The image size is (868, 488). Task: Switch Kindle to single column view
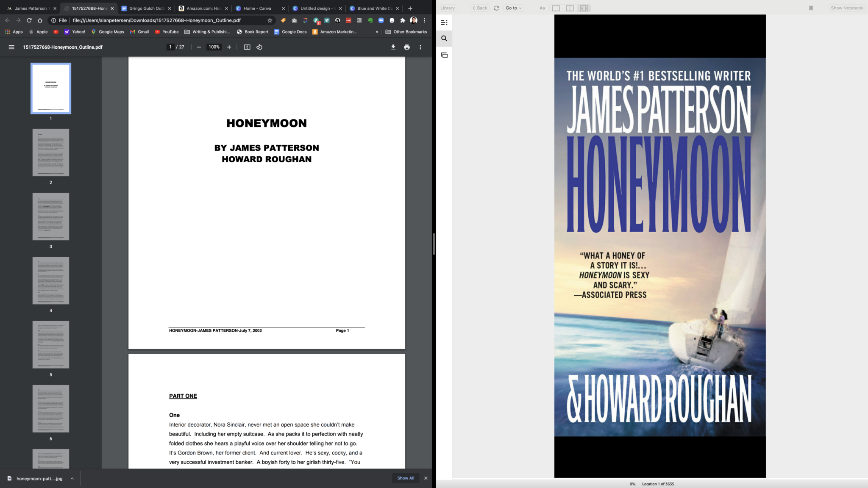(x=556, y=8)
